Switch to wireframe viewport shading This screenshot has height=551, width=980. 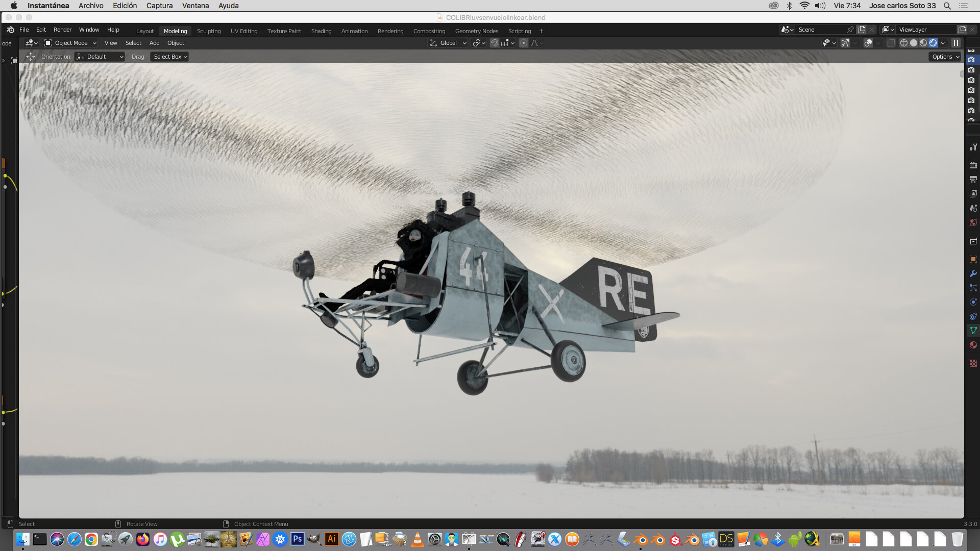click(903, 43)
